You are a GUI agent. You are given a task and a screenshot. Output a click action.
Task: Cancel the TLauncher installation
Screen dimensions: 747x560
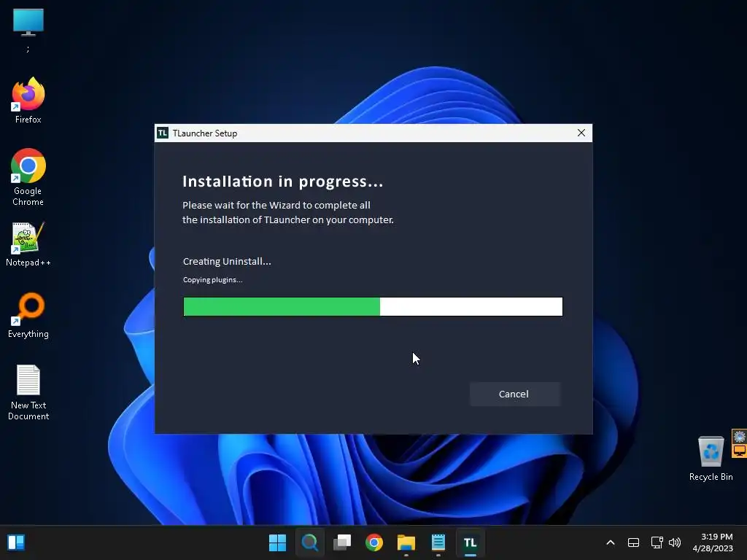click(514, 394)
